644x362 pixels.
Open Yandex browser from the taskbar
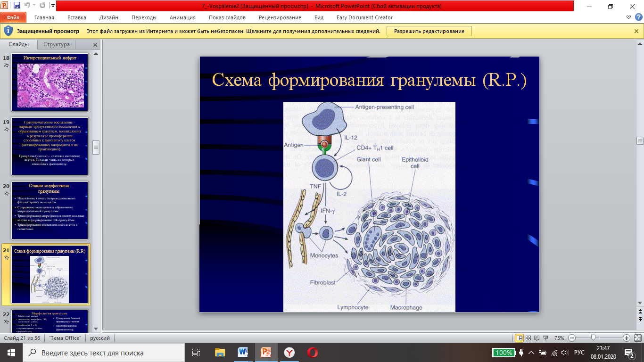click(289, 353)
